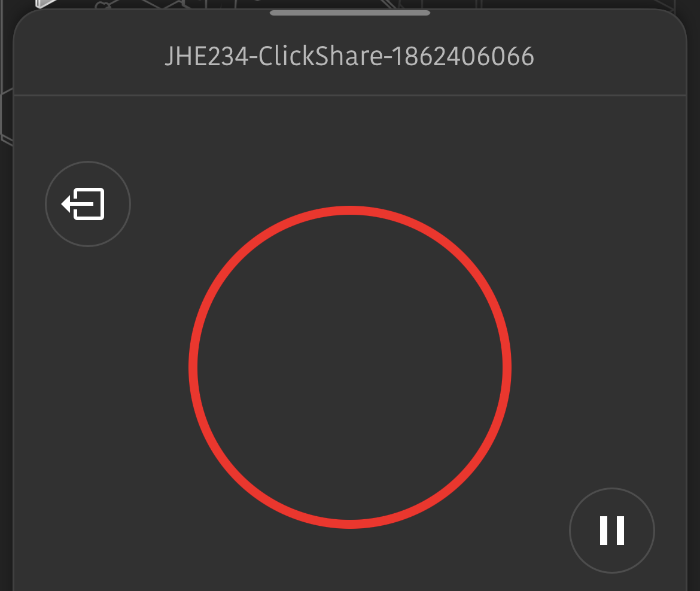Click the round pause control at bottom right
The width and height of the screenshot is (700, 591).
tap(611, 531)
